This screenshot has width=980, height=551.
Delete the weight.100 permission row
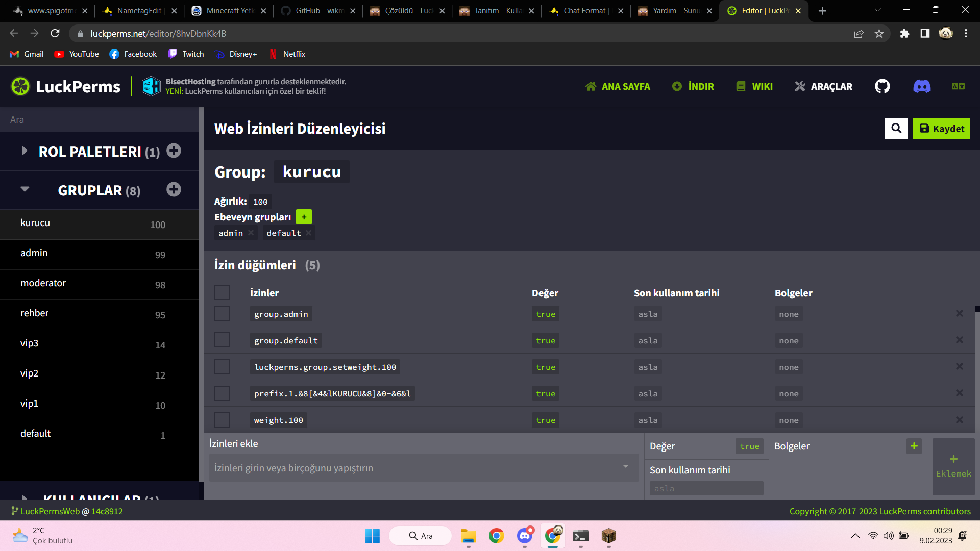960,420
